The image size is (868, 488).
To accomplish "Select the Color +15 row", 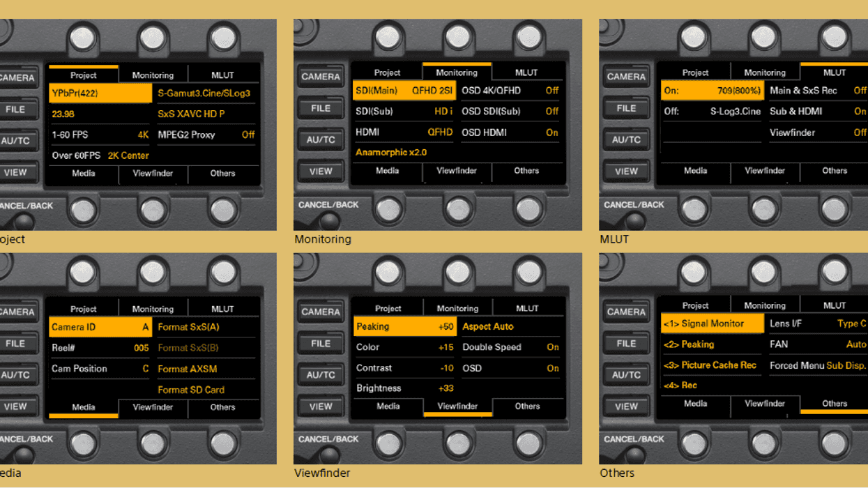I will click(x=404, y=347).
